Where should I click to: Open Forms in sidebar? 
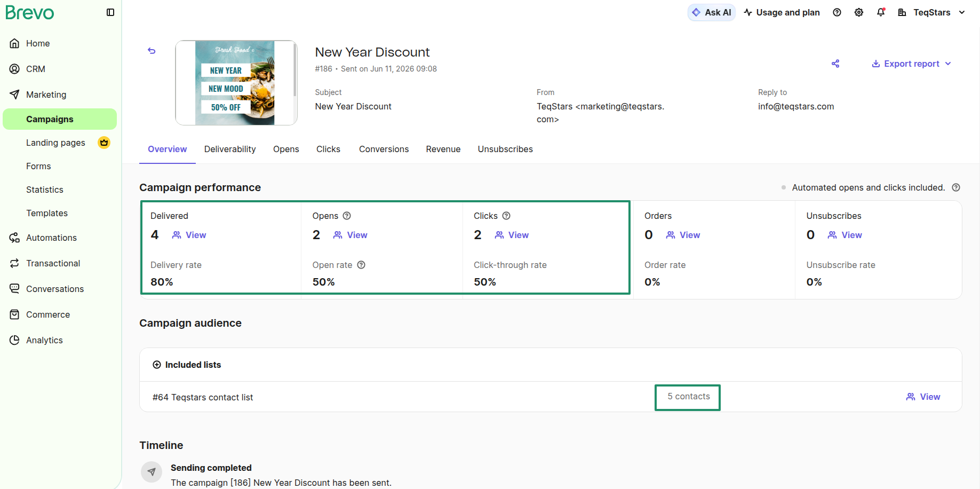point(38,166)
